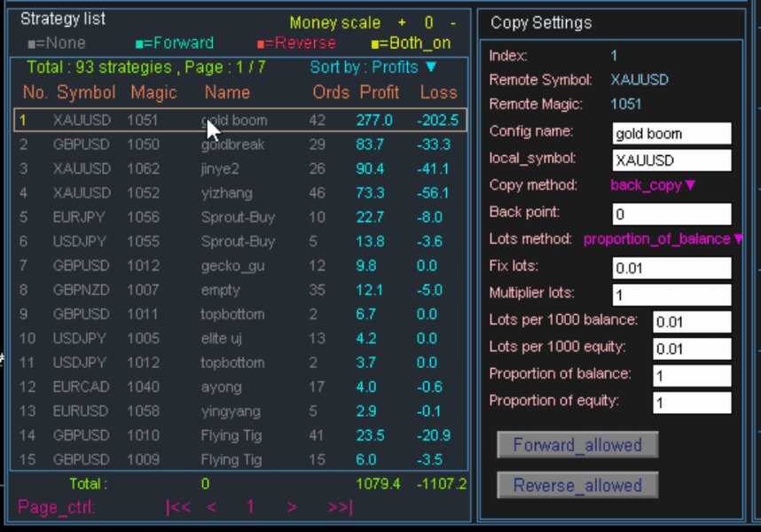Click total profit value 1079.4
The height and width of the screenshot is (532, 761).
[378, 483]
